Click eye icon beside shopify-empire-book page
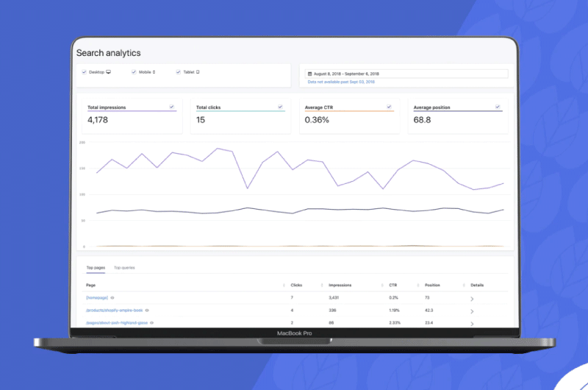 click(x=147, y=311)
